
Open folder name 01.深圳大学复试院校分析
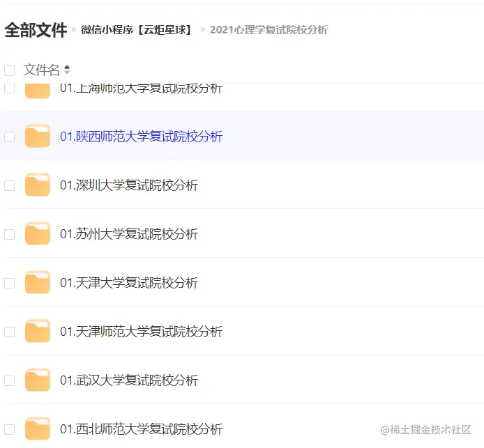pyautogui.click(x=129, y=185)
